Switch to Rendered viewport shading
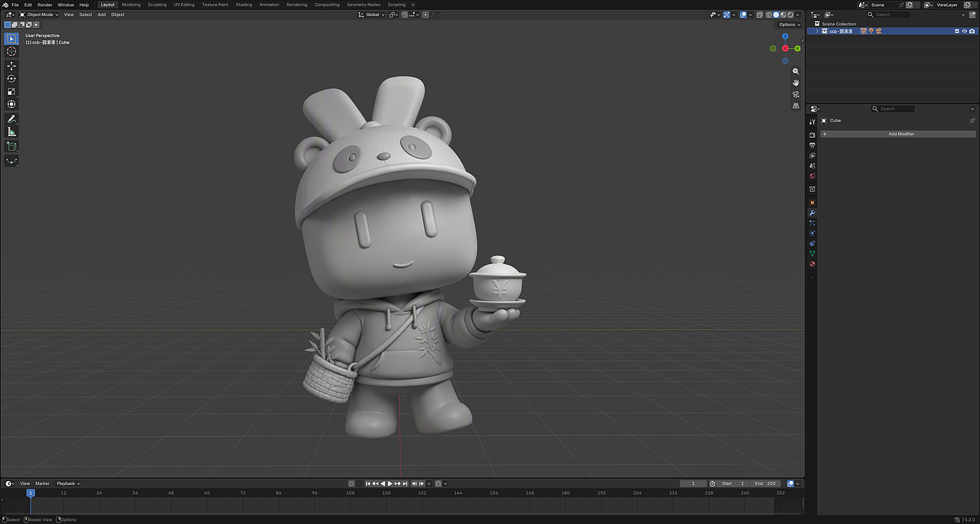Viewport: 980px width, 524px height. pos(789,15)
